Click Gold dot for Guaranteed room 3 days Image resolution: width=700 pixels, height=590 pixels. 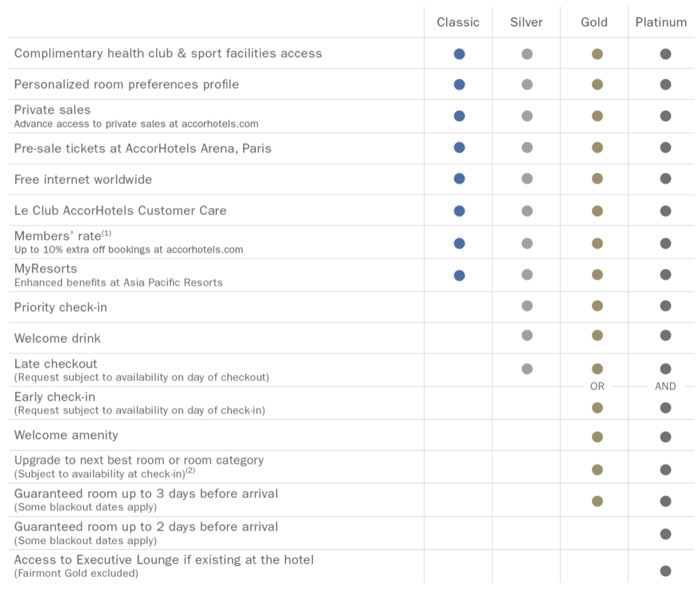coord(597,501)
